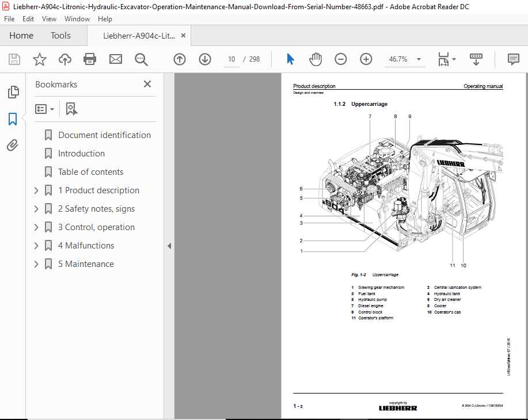Open 4 Malfunctions bookmark
This screenshot has width=528, height=420.
(86, 246)
